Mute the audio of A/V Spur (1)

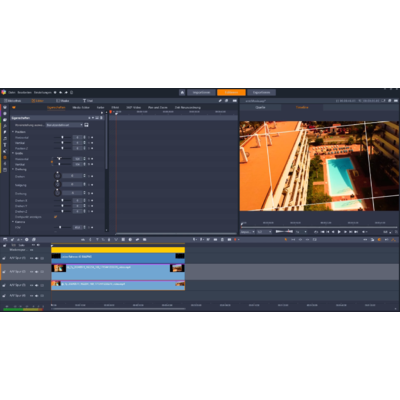pyautogui.click(x=37, y=258)
